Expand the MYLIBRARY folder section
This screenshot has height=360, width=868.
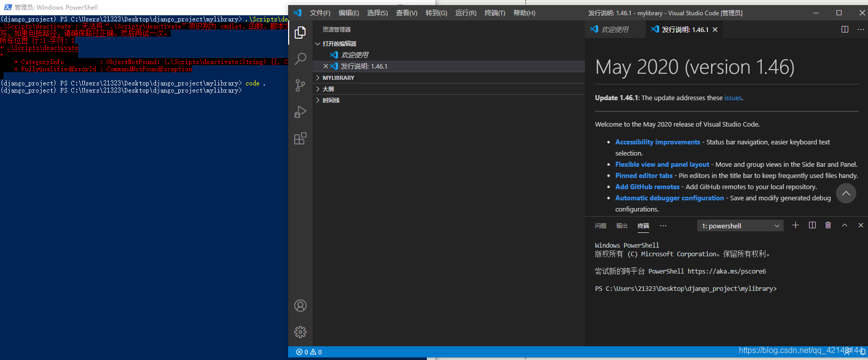point(450,78)
